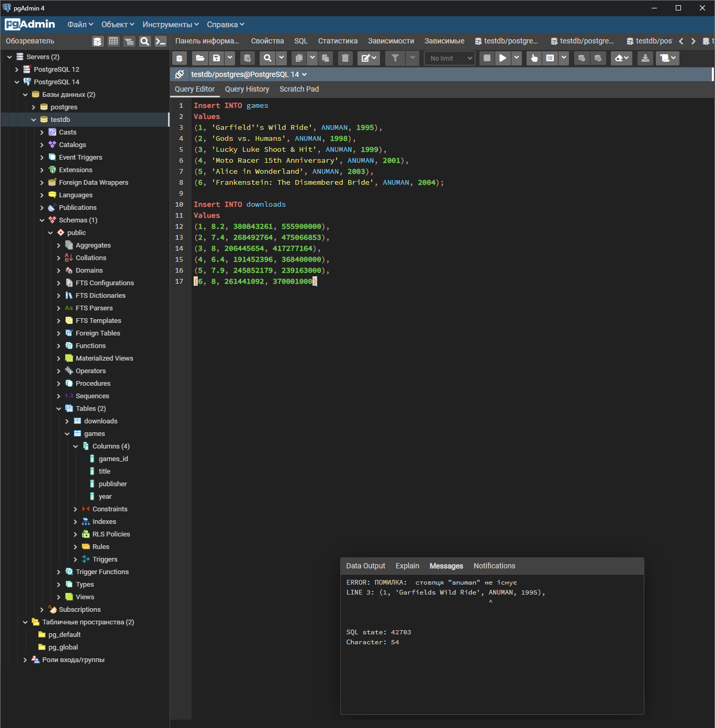Expand the Constraints node under games

(x=75, y=509)
